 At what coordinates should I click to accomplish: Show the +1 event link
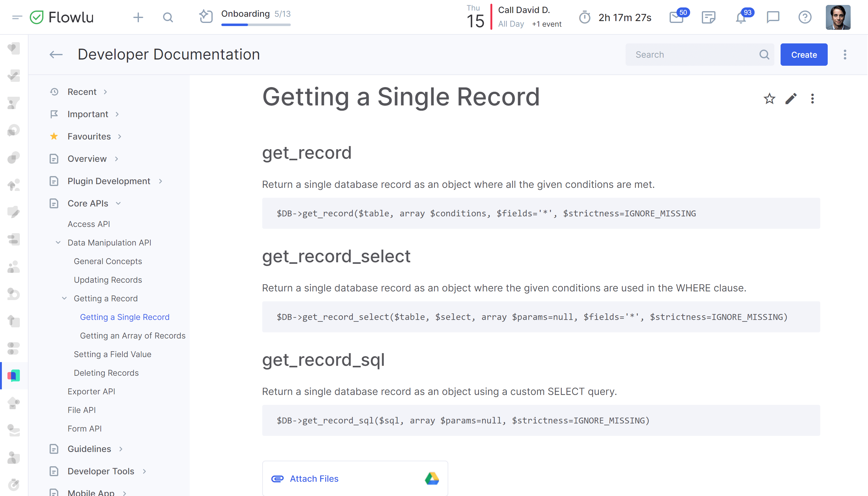click(547, 24)
